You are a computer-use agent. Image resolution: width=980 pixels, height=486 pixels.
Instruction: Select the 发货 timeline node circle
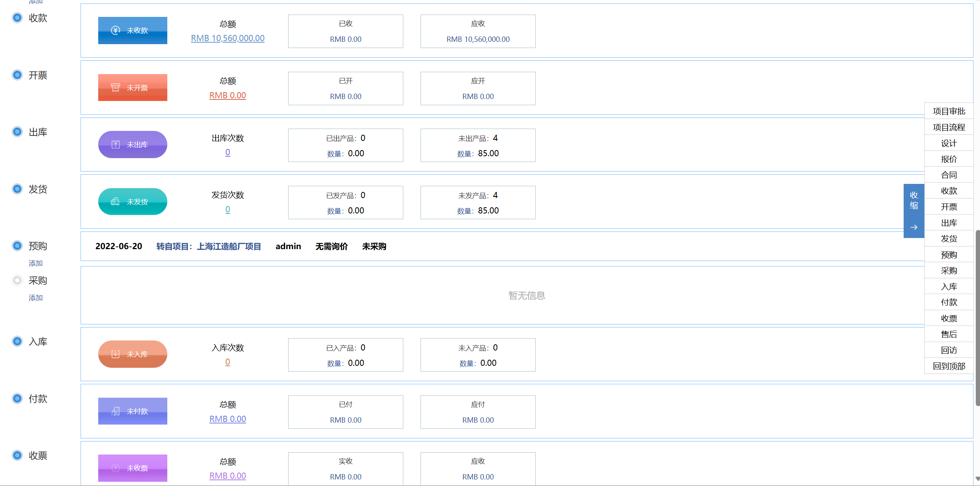[x=17, y=189]
